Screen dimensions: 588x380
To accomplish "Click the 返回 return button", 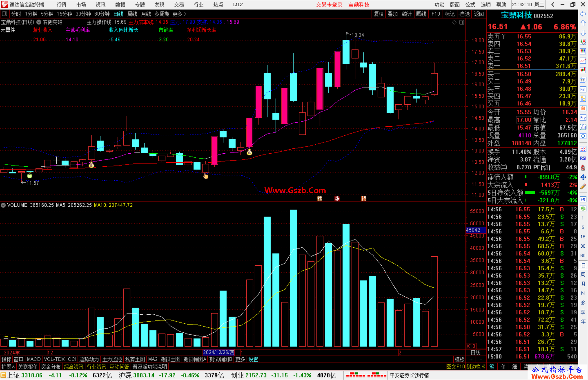I will (479, 14).
